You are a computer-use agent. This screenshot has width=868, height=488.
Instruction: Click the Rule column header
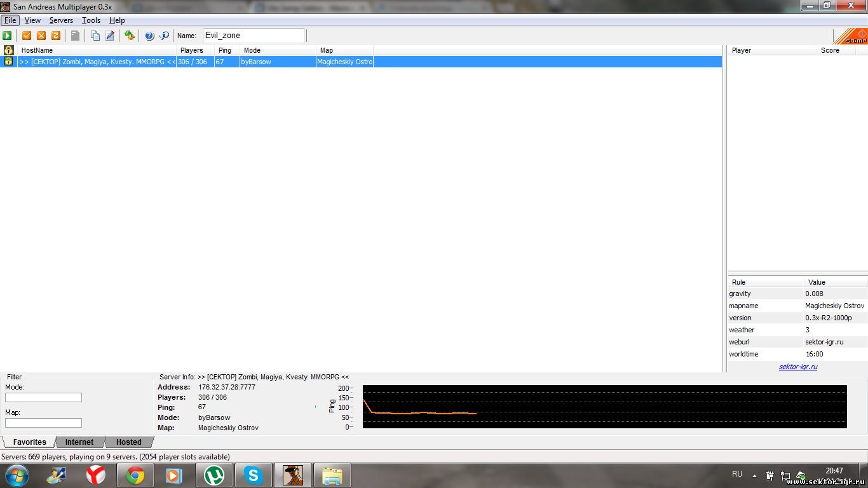pyautogui.click(x=766, y=282)
